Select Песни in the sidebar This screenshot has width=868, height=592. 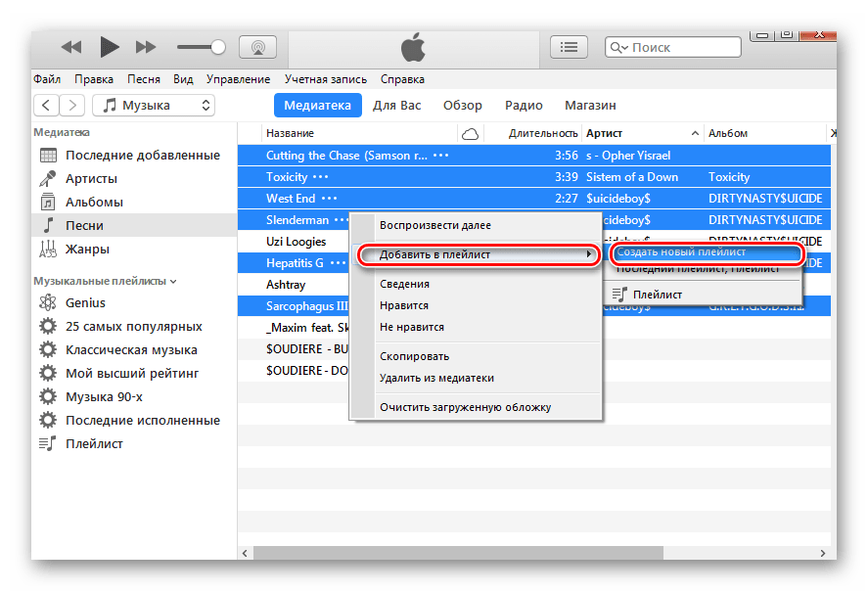[x=134, y=225]
